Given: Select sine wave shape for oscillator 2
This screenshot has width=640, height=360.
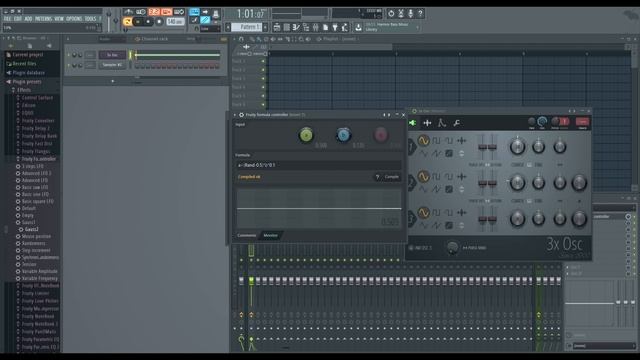Looking at the screenshot, I should pyautogui.click(x=424, y=177).
